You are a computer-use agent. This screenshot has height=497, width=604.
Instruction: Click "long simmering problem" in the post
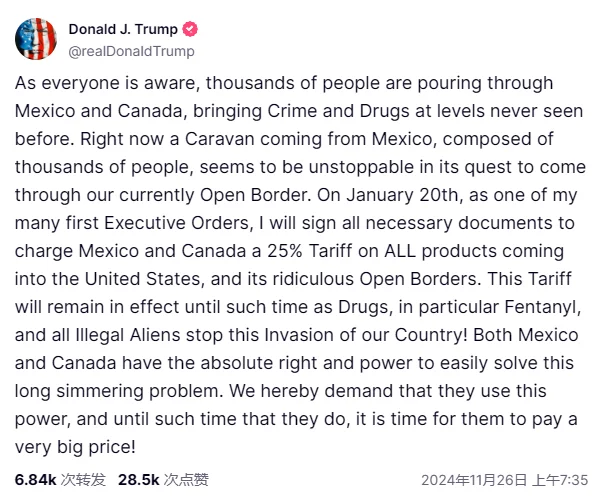pyautogui.click(x=119, y=391)
